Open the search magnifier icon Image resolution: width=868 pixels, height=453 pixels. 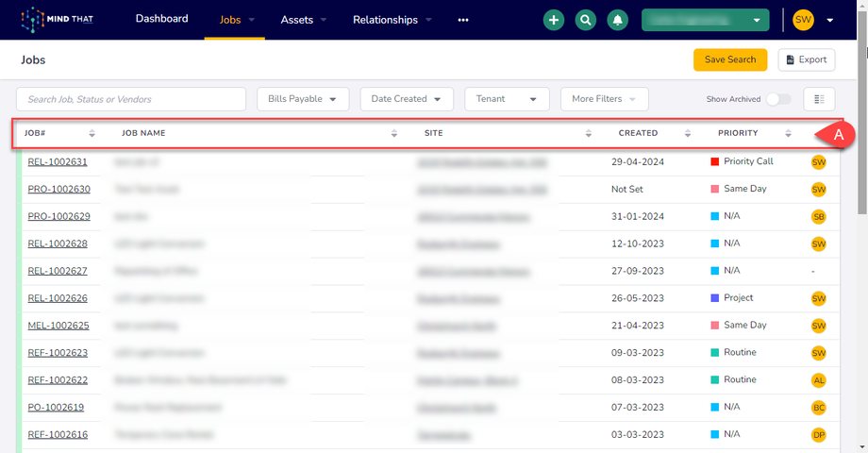tap(585, 20)
